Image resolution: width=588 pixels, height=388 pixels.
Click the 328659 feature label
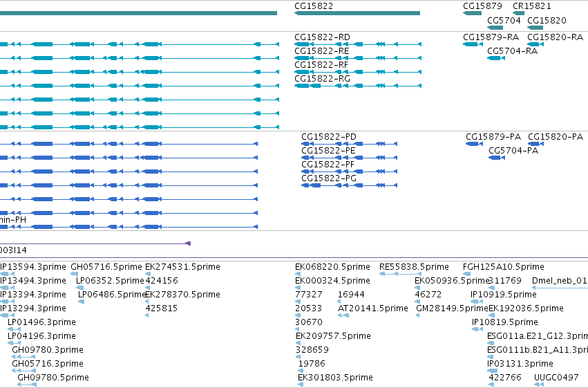point(312,350)
